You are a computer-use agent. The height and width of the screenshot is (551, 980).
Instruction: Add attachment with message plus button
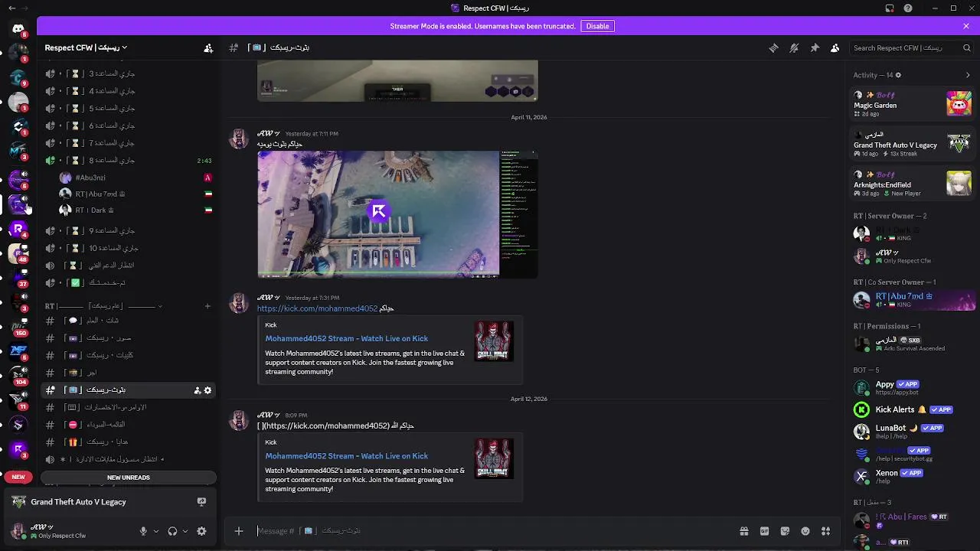pos(239,530)
